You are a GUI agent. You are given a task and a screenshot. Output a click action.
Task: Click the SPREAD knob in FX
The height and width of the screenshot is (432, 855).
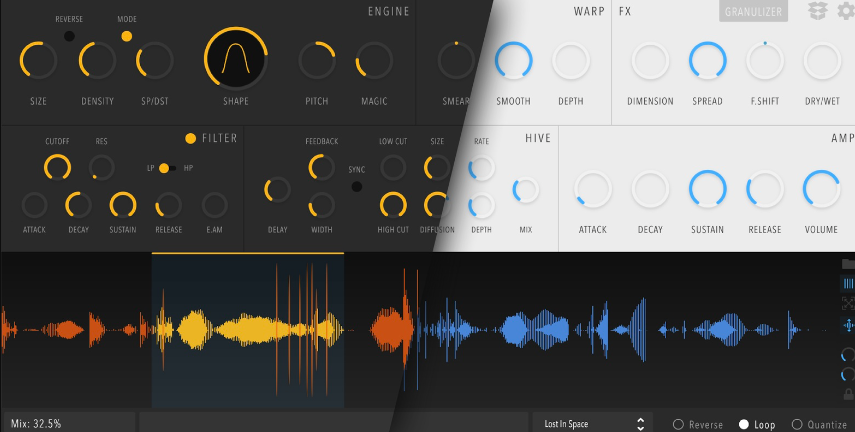click(x=707, y=60)
